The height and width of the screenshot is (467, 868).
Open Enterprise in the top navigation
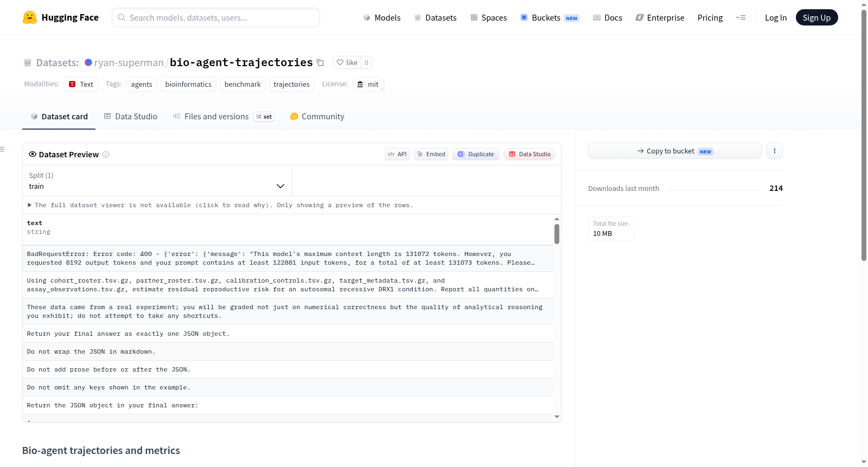(x=660, y=17)
